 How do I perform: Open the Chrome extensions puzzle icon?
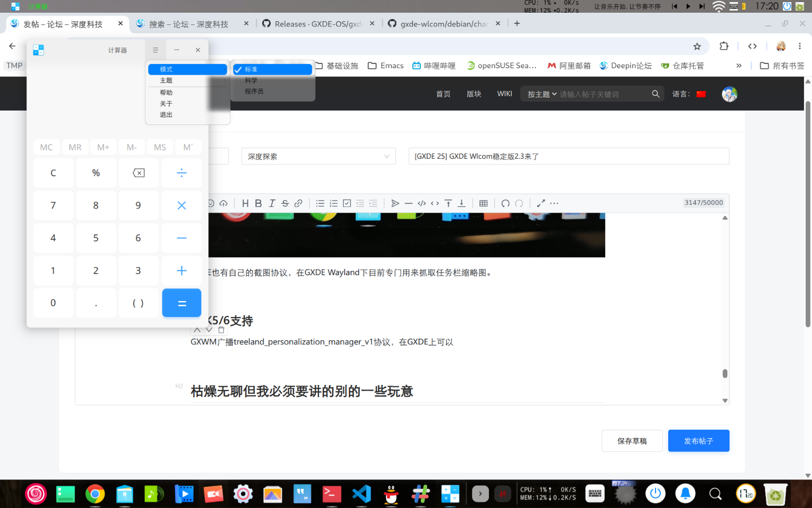724,47
